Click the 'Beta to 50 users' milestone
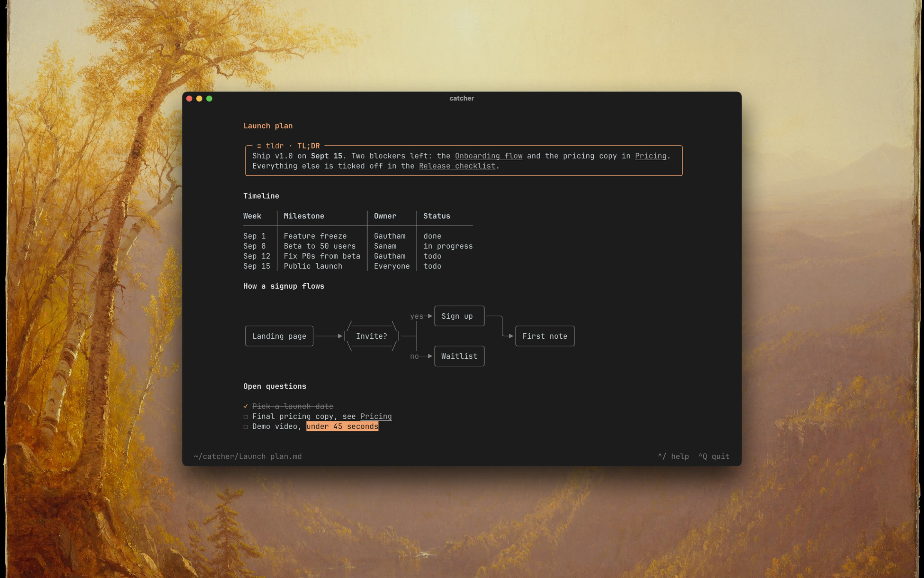 point(320,246)
